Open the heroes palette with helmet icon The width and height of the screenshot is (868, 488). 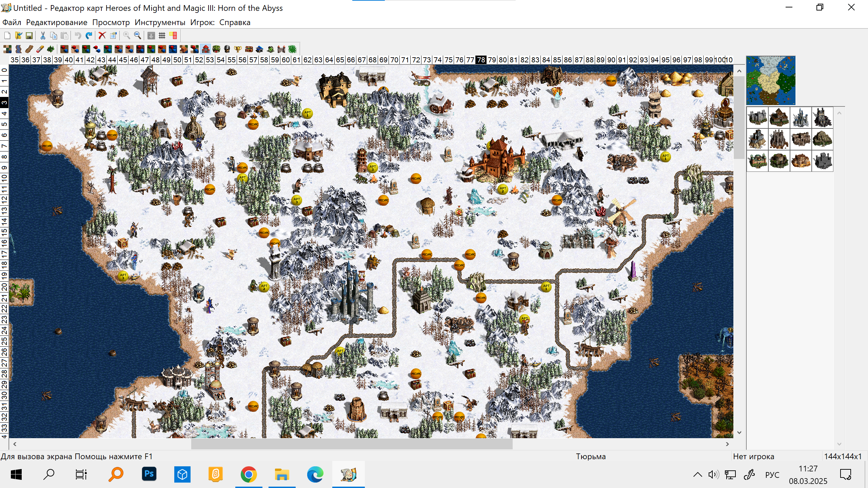[x=227, y=49]
